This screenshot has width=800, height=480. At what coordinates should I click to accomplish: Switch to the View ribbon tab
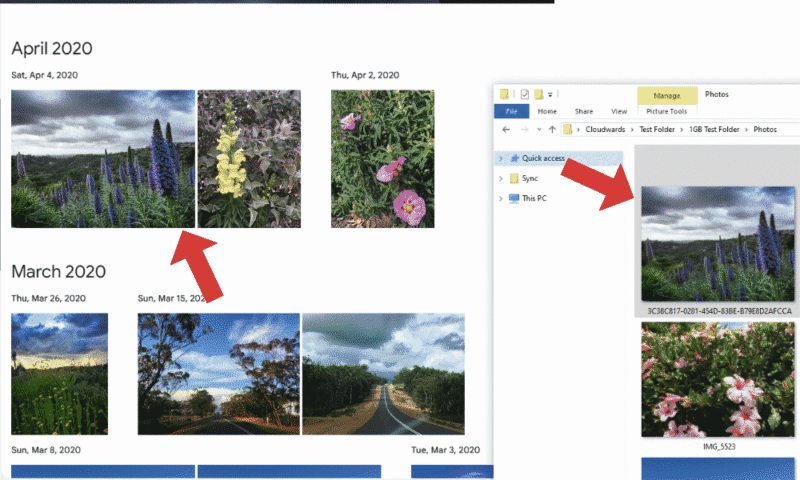(x=619, y=111)
